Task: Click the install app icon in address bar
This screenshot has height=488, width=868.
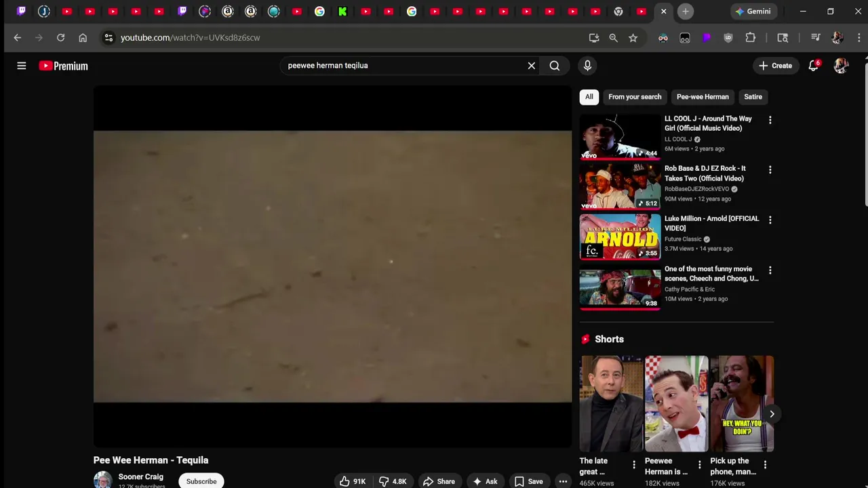Action: click(x=594, y=38)
